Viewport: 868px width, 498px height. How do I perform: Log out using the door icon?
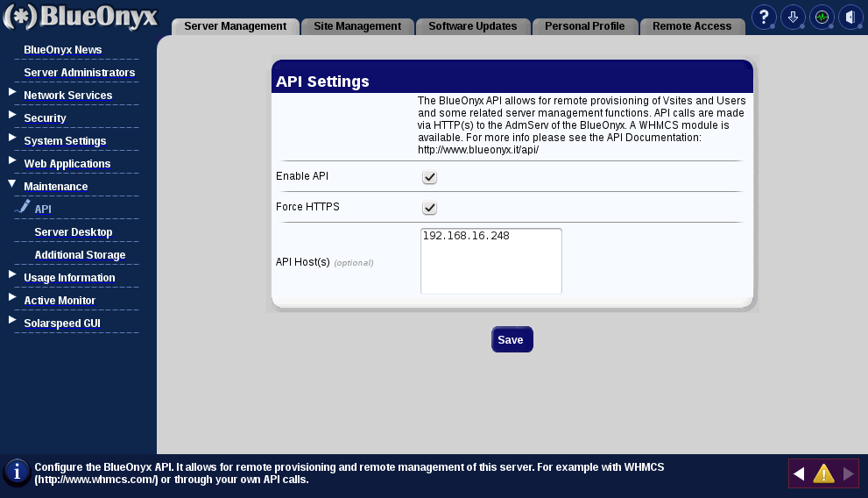click(850, 17)
